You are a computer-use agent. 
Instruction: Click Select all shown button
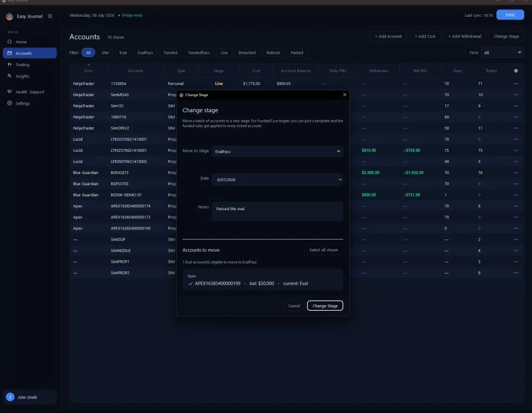[x=323, y=250]
